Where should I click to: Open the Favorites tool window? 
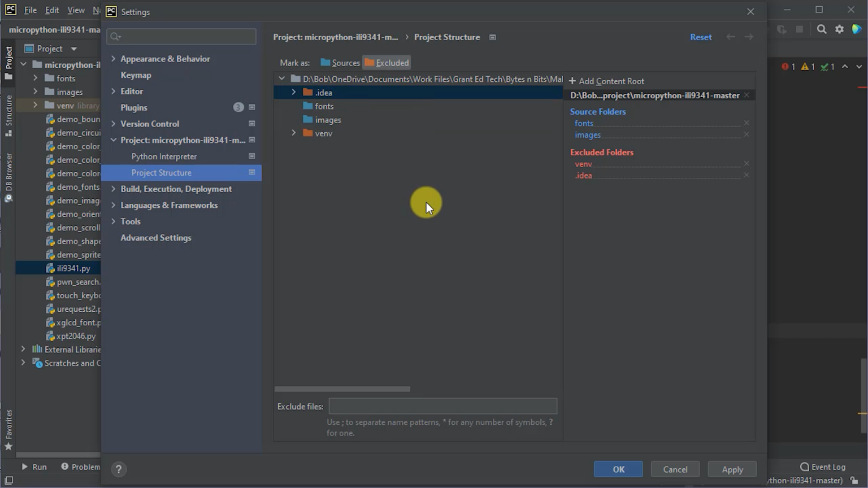8,429
